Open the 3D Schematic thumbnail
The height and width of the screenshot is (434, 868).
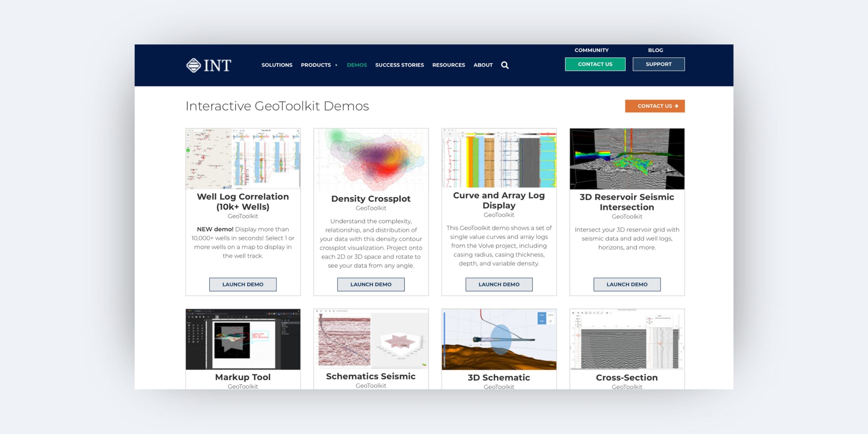[x=499, y=339]
